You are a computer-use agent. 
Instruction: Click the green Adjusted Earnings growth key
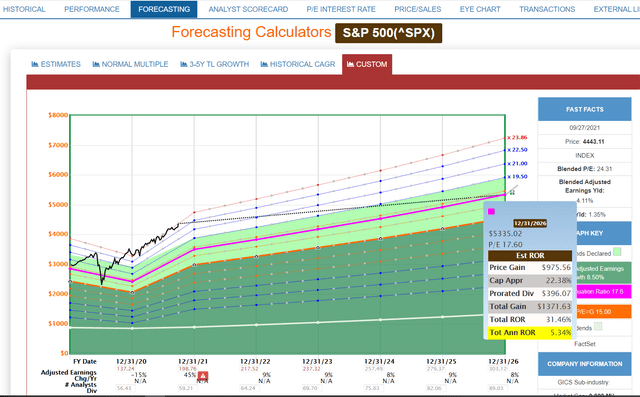coord(603,273)
